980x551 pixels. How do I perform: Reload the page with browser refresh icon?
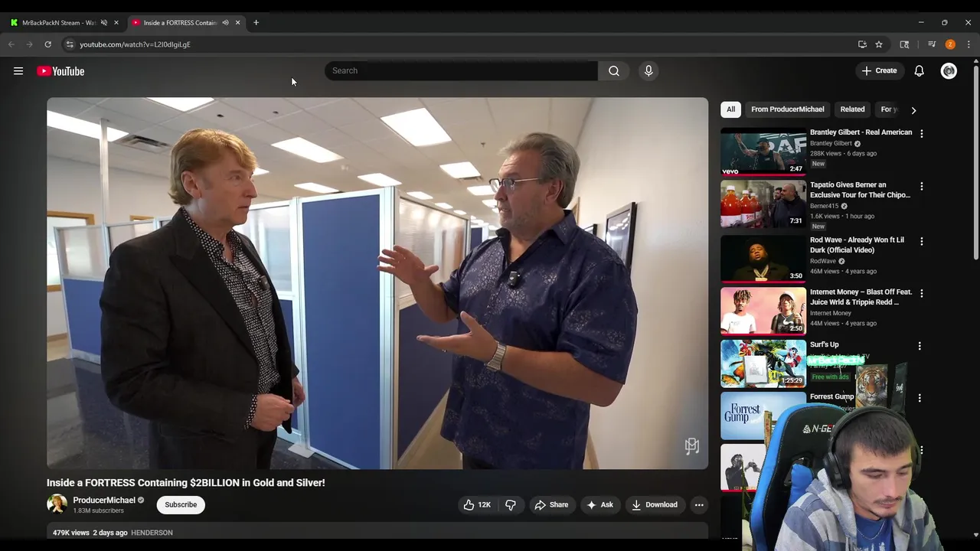[x=47, y=44]
